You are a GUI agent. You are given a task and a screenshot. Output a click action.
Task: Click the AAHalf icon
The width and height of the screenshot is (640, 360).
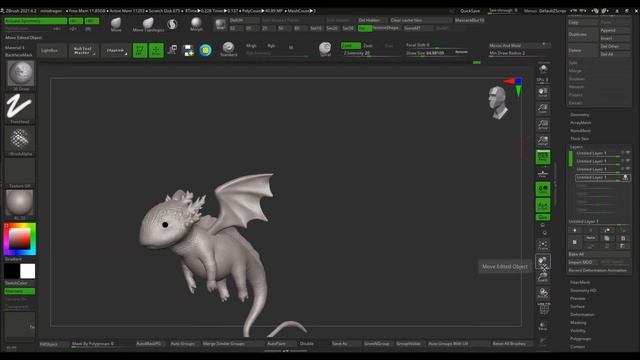click(x=543, y=141)
